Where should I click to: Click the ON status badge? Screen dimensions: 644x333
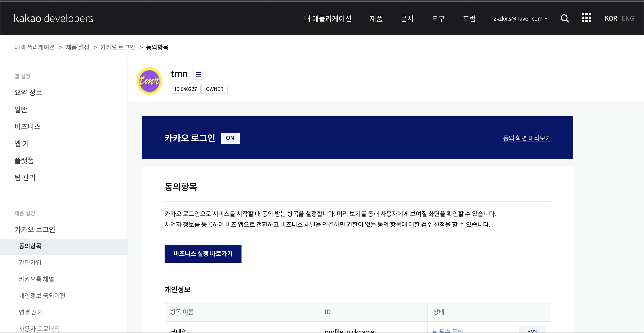click(230, 138)
